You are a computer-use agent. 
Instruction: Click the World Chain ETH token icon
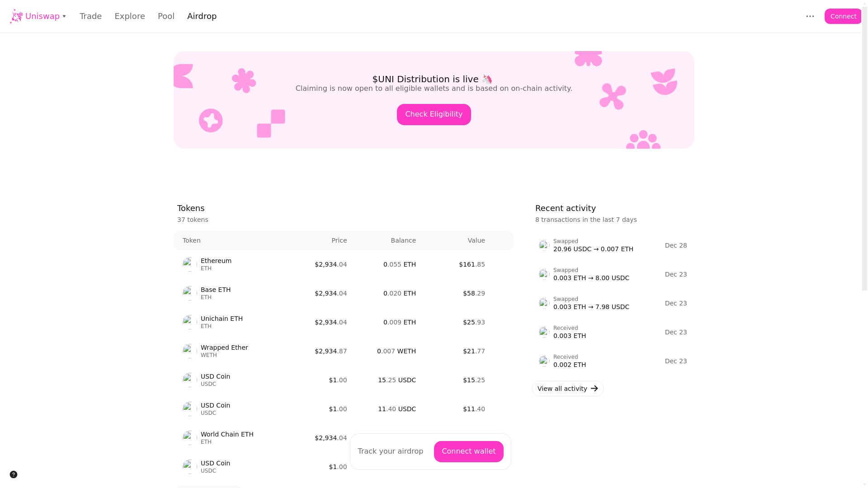[x=190, y=438]
